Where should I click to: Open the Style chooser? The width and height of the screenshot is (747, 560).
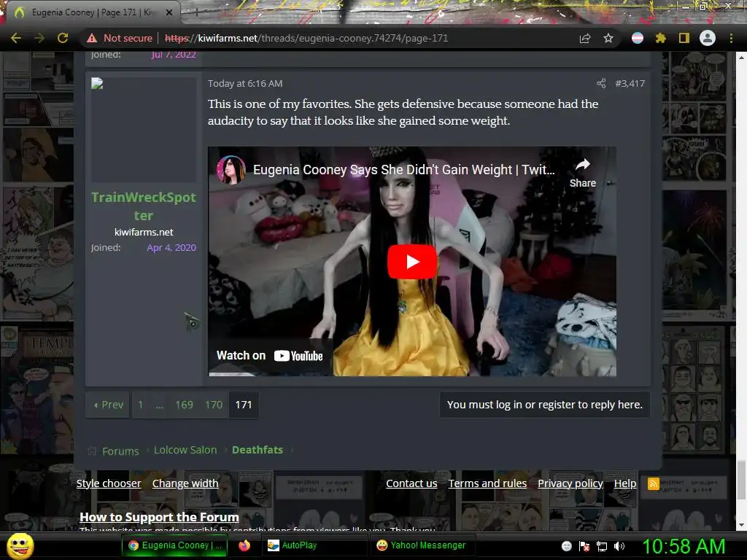109,483
